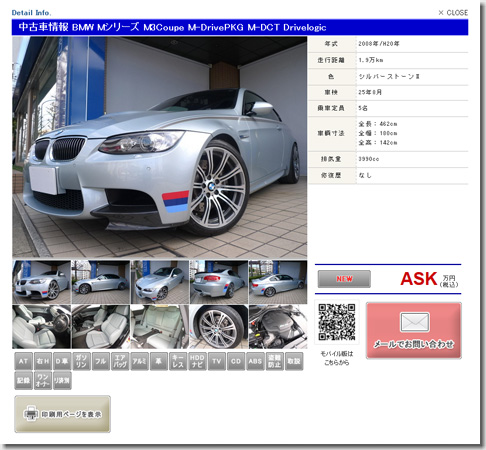Viewport: 486px width, 450px height.
Task: Click the キーレス badge
Action: 178,361
